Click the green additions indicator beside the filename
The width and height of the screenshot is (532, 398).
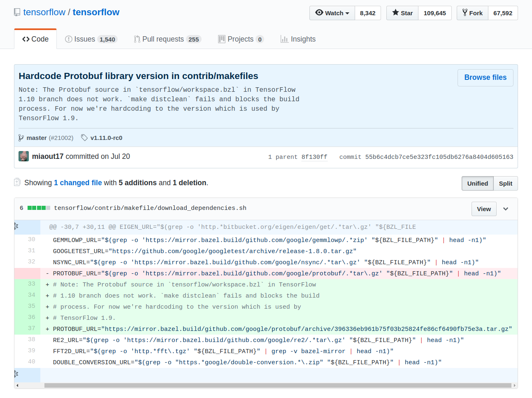click(39, 208)
